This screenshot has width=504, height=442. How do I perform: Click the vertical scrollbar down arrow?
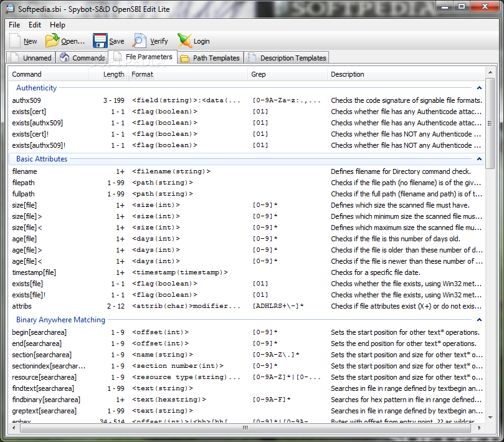pos(490,418)
